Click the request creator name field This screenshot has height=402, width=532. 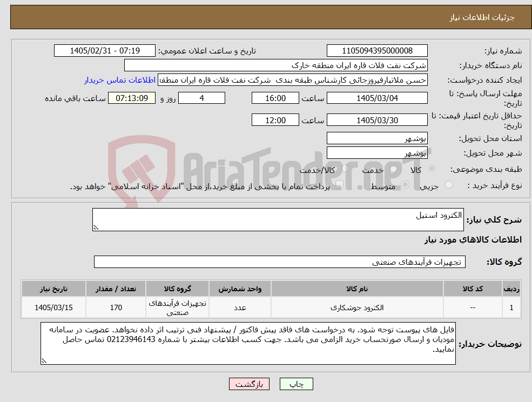tap(292, 80)
